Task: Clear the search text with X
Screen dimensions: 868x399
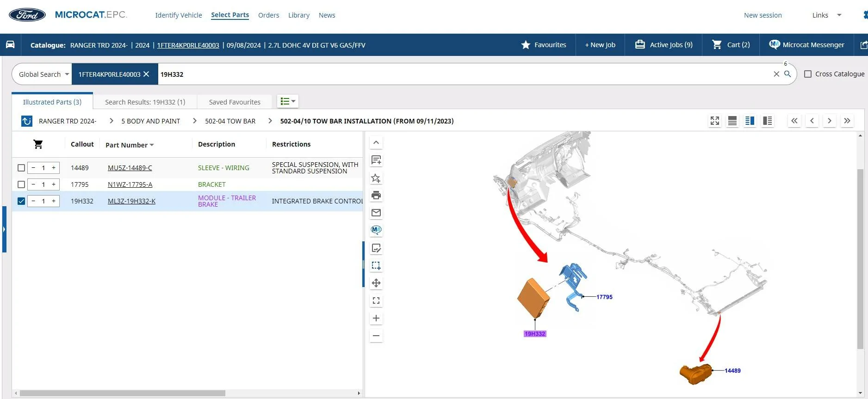Action: pos(776,74)
